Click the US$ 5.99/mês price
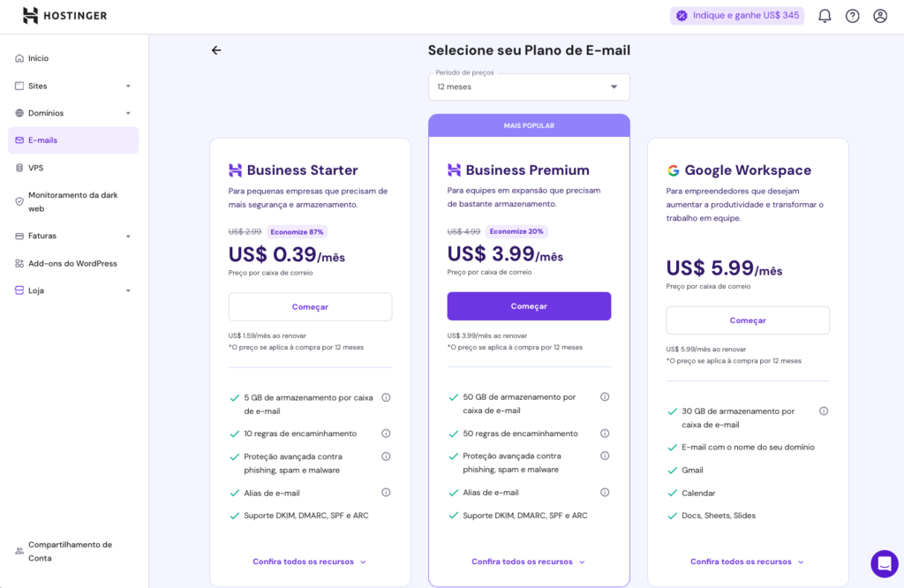Image resolution: width=904 pixels, height=588 pixels. pyautogui.click(x=724, y=268)
